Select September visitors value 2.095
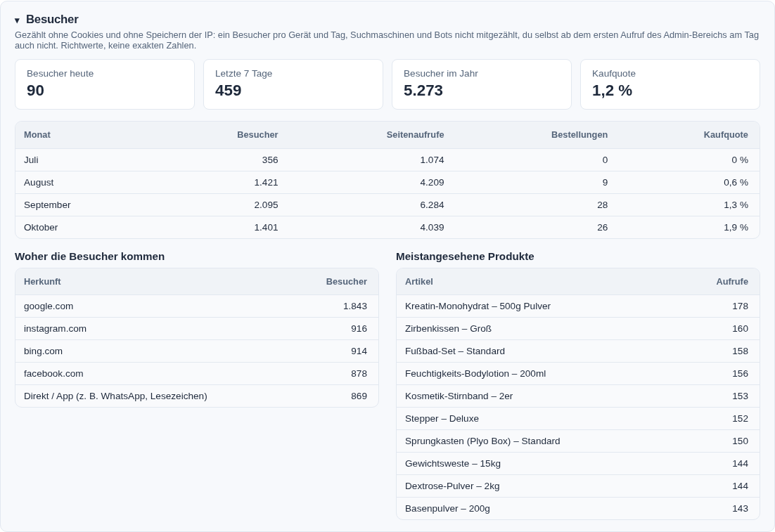This screenshot has width=775, height=532. click(x=266, y=205)
